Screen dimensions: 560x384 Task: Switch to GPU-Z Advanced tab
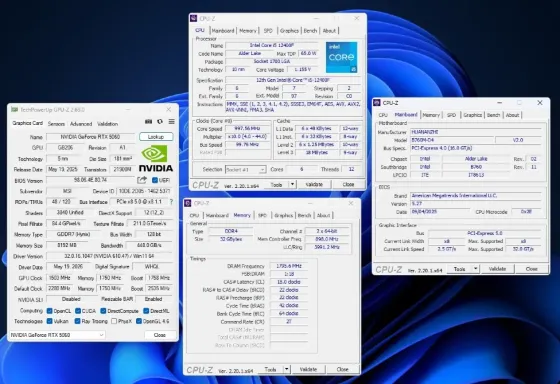(x=81, y=124)
